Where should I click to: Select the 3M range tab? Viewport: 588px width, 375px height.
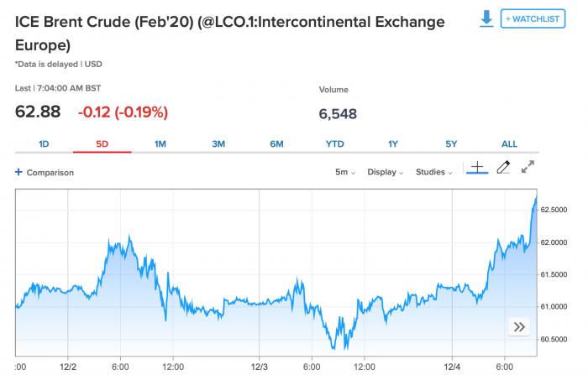tap(218, 143)
